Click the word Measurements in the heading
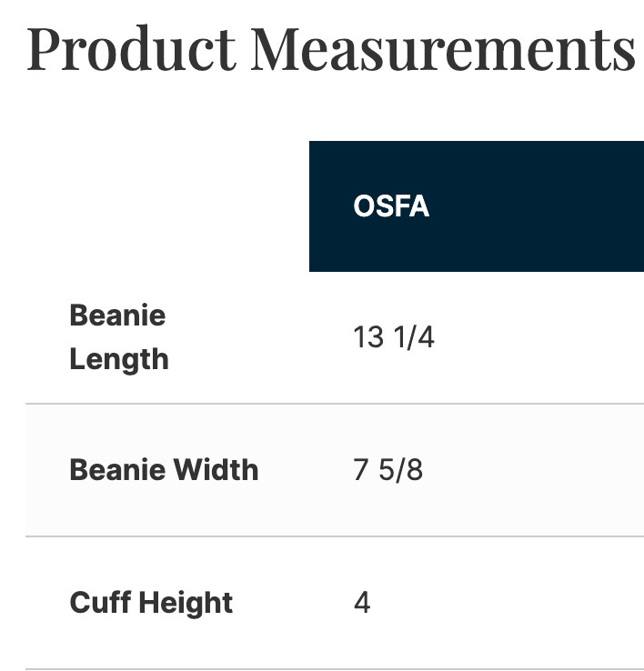This screenshot has width=644, height=671. pyautogui.click(x=443, y=48)
